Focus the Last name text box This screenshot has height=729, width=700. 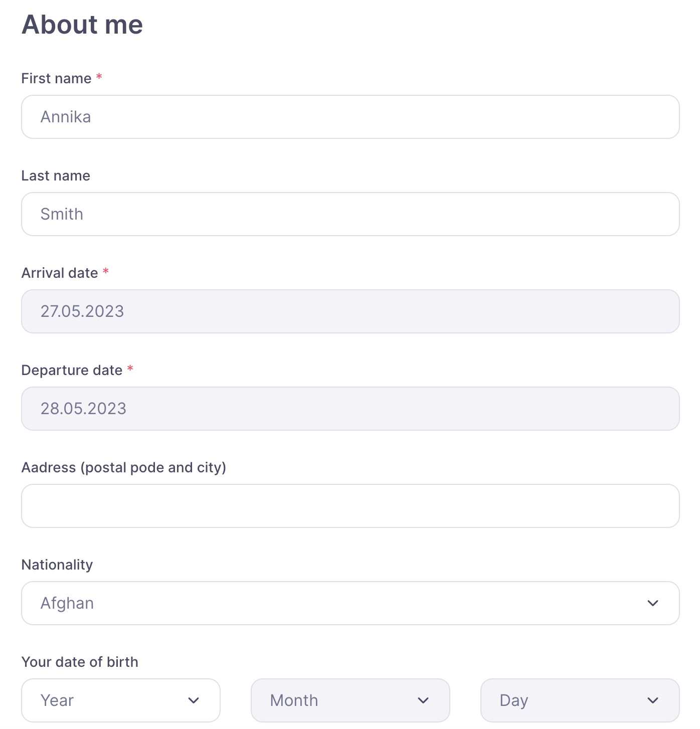point(350,214)
